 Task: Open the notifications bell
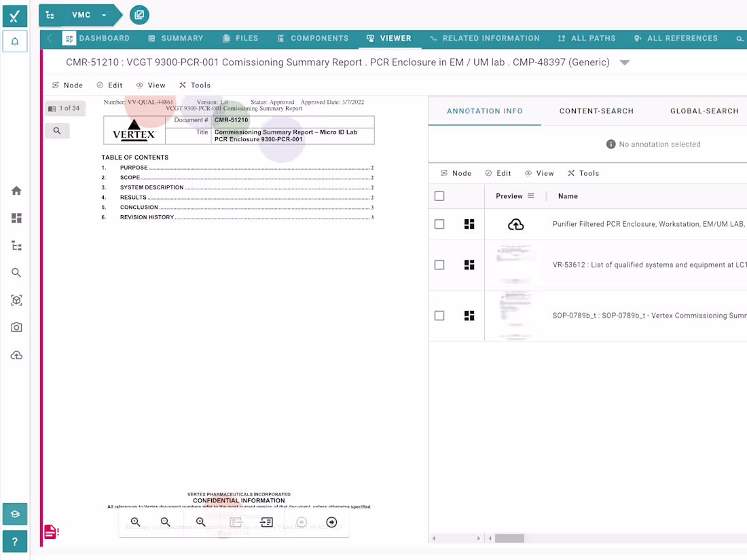click(x=15, y=41)
